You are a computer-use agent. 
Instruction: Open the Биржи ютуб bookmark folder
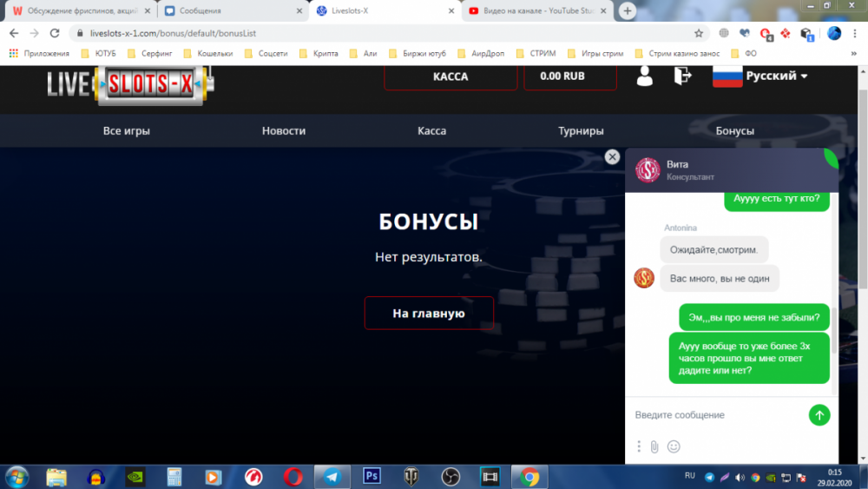(418, 54)
